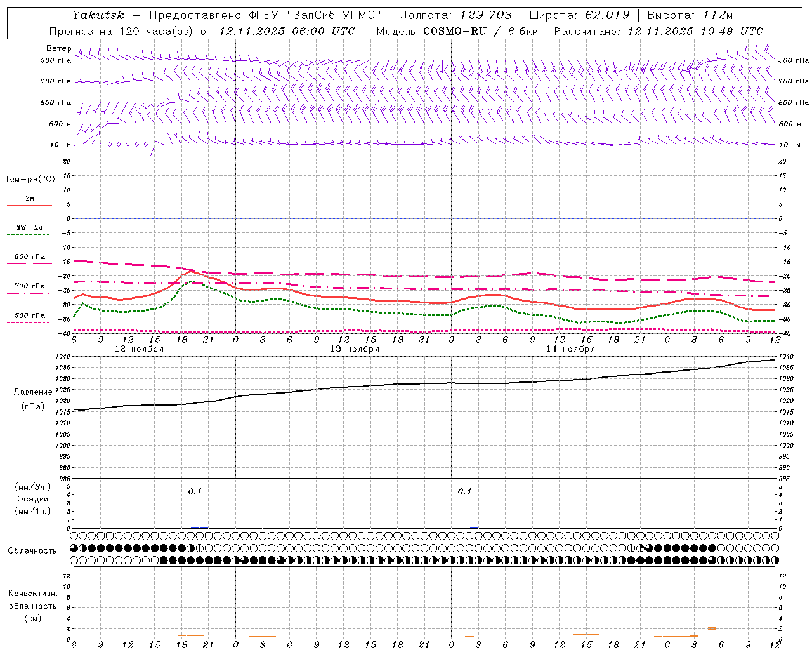The image size is (812, 650).
Task: Click the 12 ноября date label
Action: pyautogui.click(x=139, y=349)
